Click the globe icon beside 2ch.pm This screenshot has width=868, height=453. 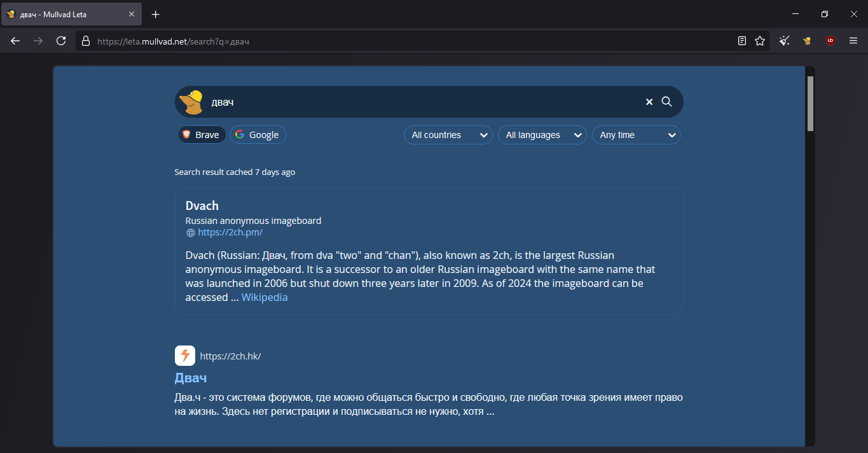[190, 233]
